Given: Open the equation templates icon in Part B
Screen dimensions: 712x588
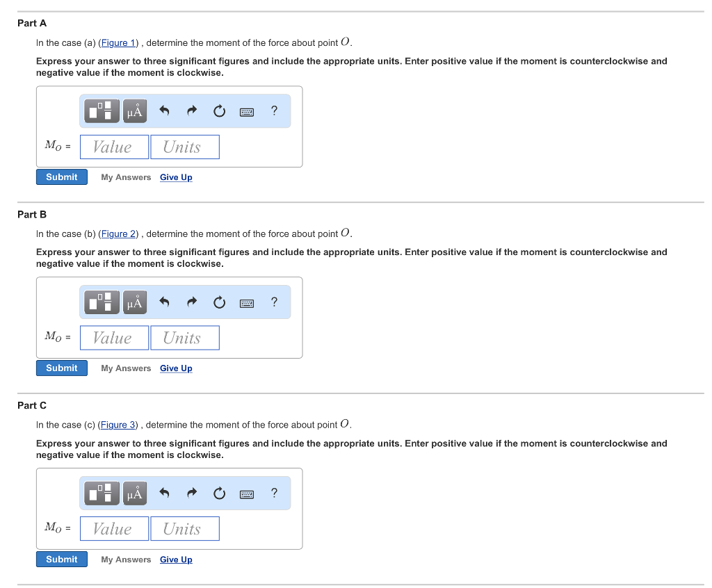Looking at the screenshot, I should click(x=101, y=302).
